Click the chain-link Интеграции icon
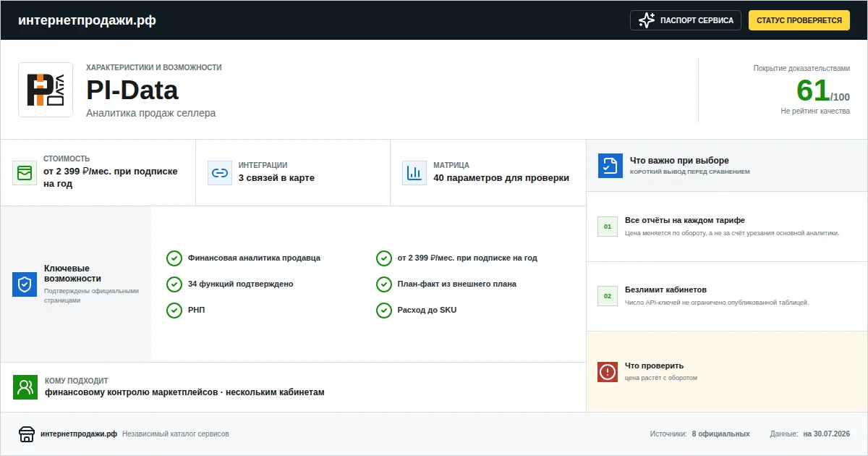The height and width of the screenshot is (456, 868). (219, 173)
